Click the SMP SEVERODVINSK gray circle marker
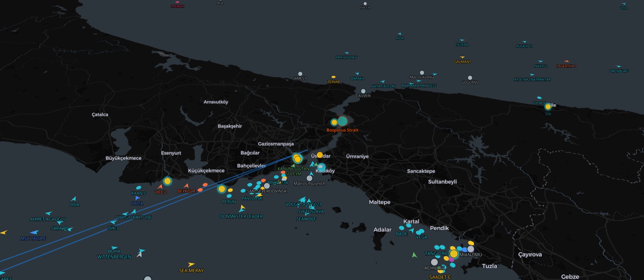 pos(267,186)
